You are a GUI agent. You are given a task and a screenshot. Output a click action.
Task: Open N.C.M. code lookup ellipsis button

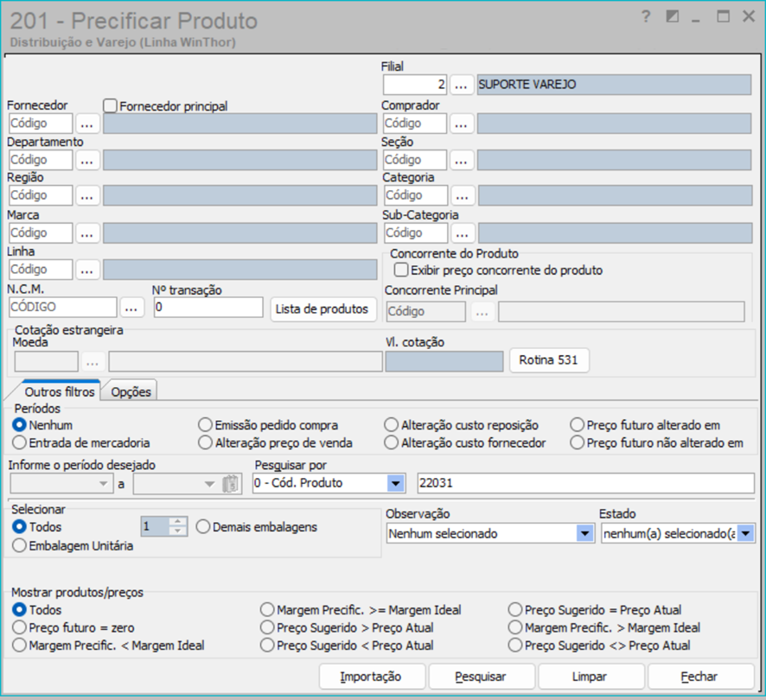tap(131, 308)
